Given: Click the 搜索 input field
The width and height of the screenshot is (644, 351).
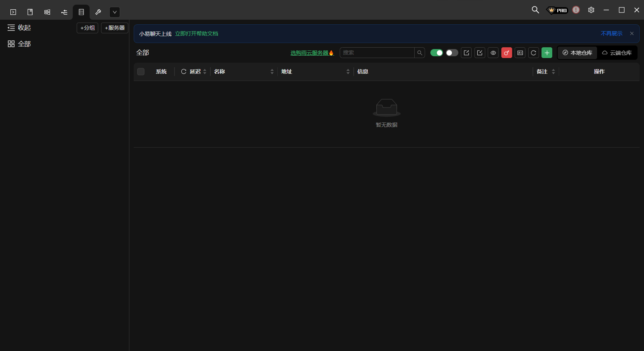Looking at the screenshot, I should pyautogui.click(x=377, y=53).
